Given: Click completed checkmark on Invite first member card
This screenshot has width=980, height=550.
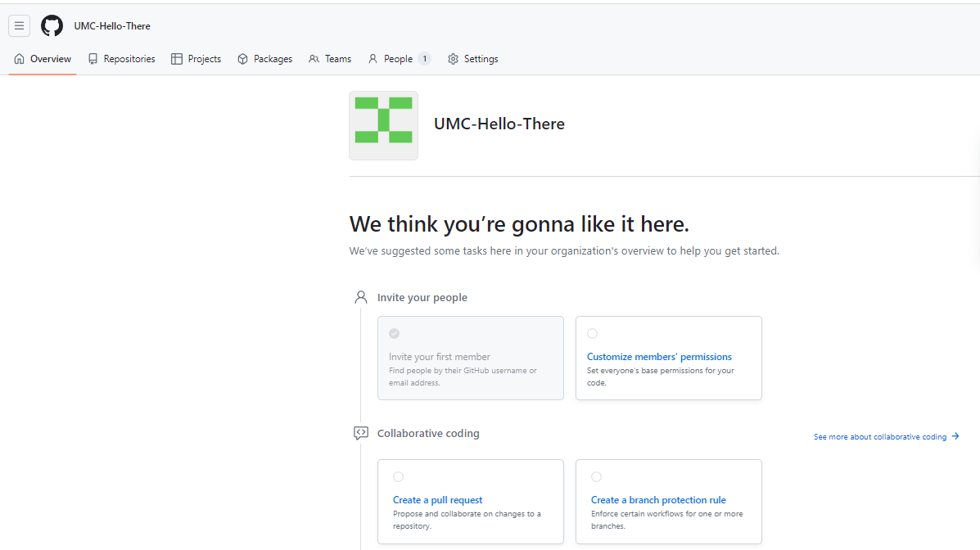Looking at the screenshot, I should [x=395, y=334].
